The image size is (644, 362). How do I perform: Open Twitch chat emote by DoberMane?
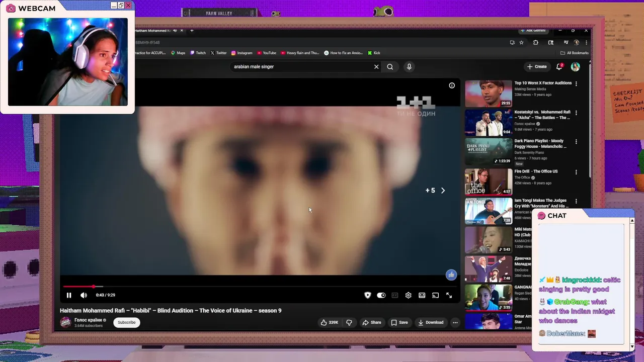point(591,333)
